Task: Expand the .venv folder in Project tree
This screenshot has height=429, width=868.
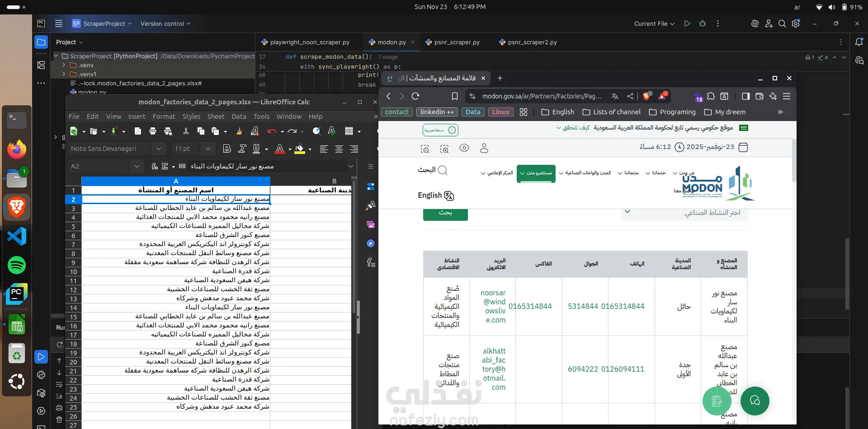Action: (64, 65)
